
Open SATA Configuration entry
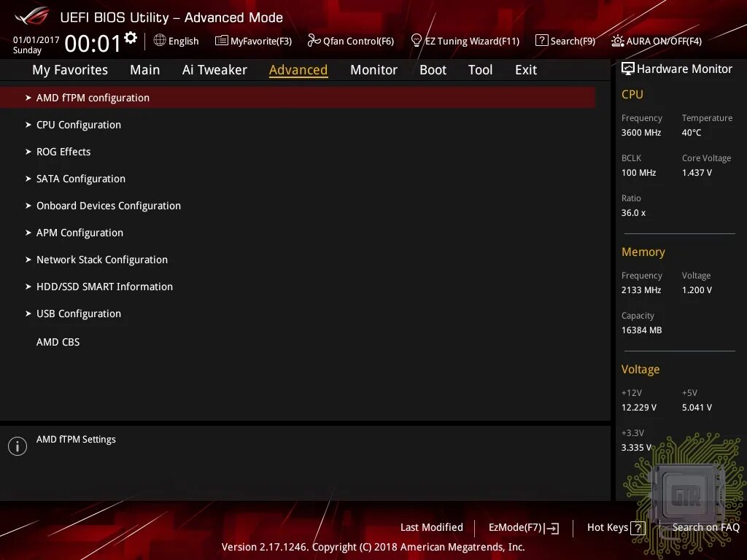coord(81,179)
